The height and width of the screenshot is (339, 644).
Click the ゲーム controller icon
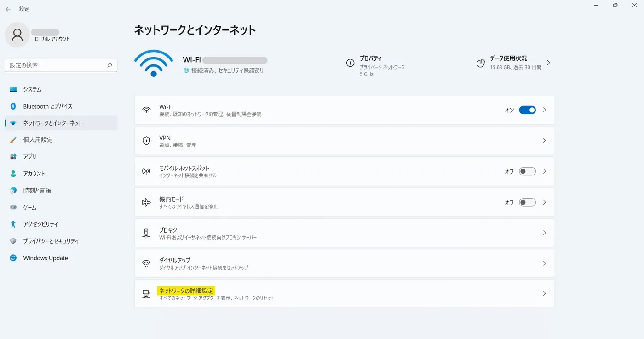(x=13, y=207)
